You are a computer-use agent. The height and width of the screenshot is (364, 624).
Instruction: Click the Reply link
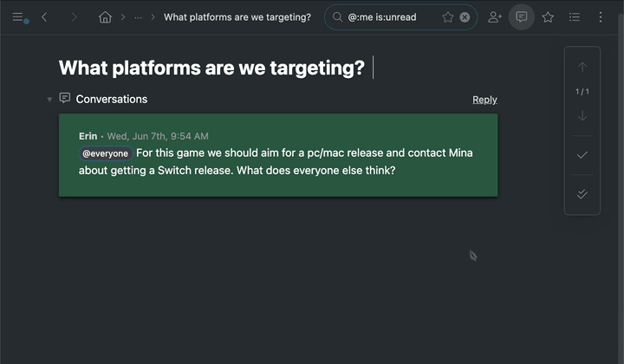(484, 100)
